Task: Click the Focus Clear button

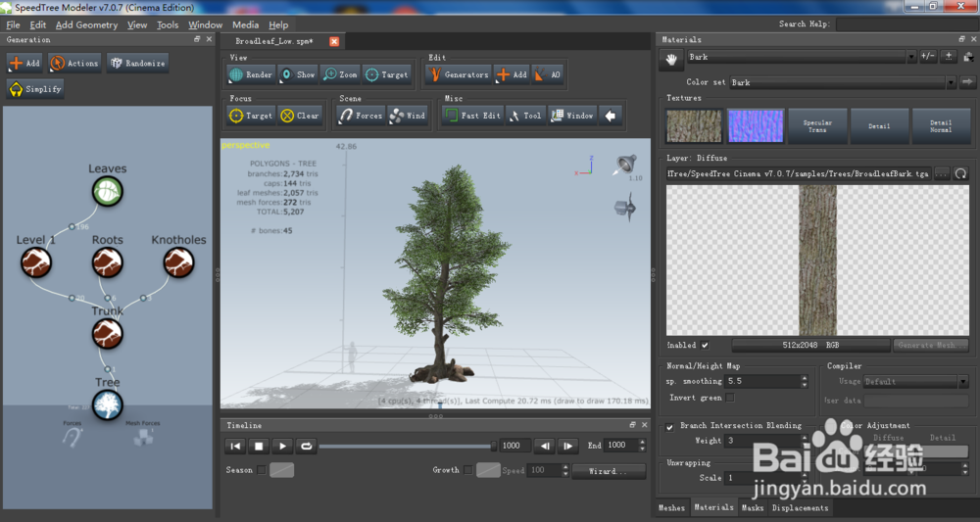Action: coord(301,116)
